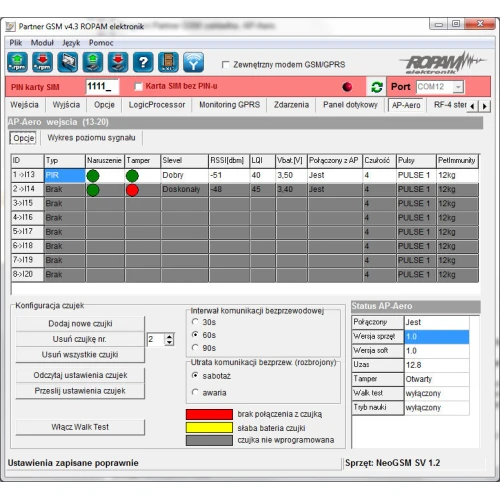Screen dimensions: 500x500
Task: Click the computer connection toolbar icon
Action: click(x=68, y=62)
